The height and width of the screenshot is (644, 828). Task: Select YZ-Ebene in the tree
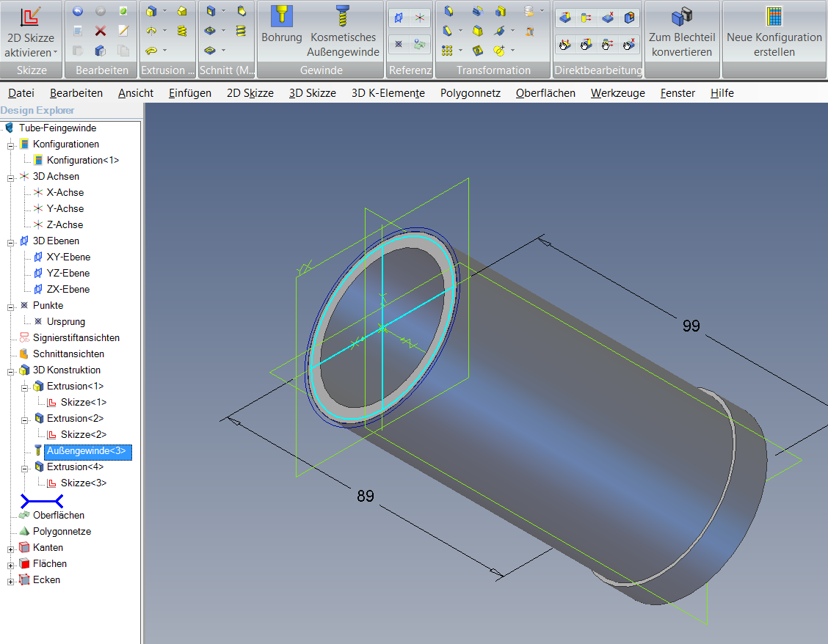point(68,273)
